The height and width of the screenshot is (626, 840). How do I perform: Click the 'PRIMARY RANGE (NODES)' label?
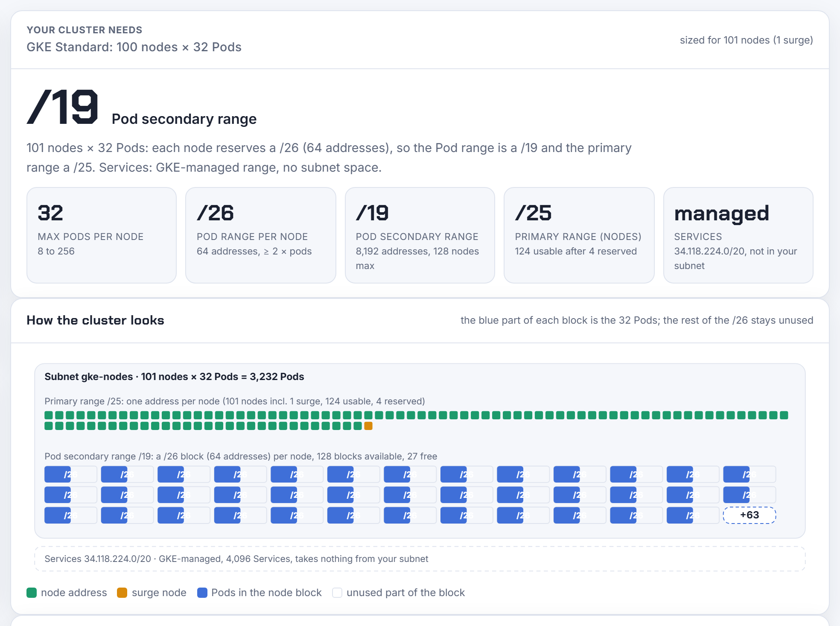tap(578, 237)
